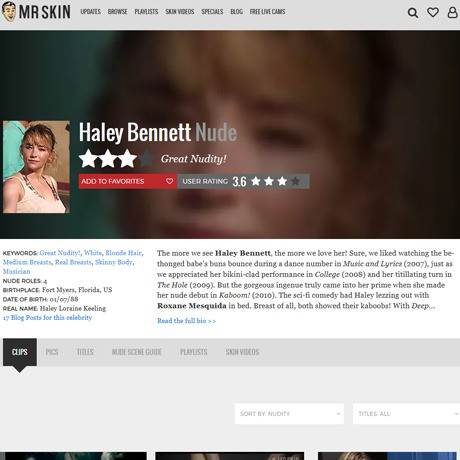Open the Playlists item in top navigation
Screen dimensions: 460x460
coord(146,12)
